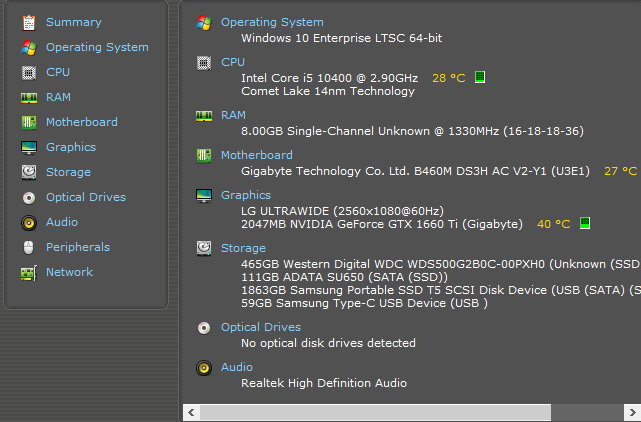Open the Optical Drives sidebar section
The width and height of the screenshot is (641, 422).
pos(85,197)
